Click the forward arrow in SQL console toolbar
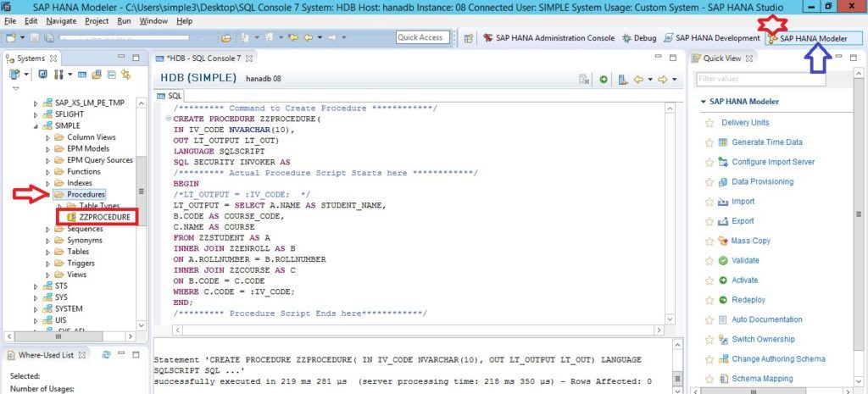The image size is (868, 394). [662, 79]
